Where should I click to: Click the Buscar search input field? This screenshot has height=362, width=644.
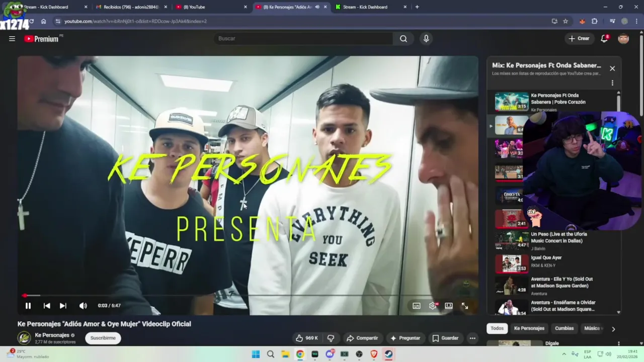[304, 39]
